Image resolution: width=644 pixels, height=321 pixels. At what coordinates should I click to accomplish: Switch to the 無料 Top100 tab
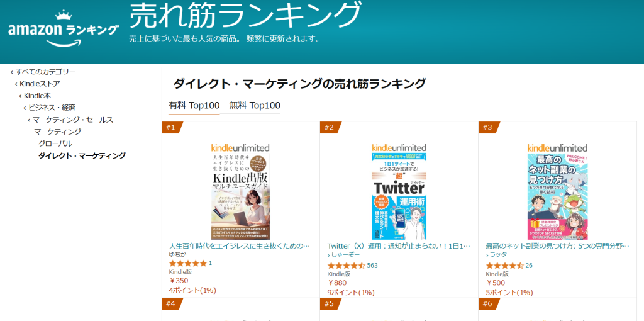pos(255,106)
